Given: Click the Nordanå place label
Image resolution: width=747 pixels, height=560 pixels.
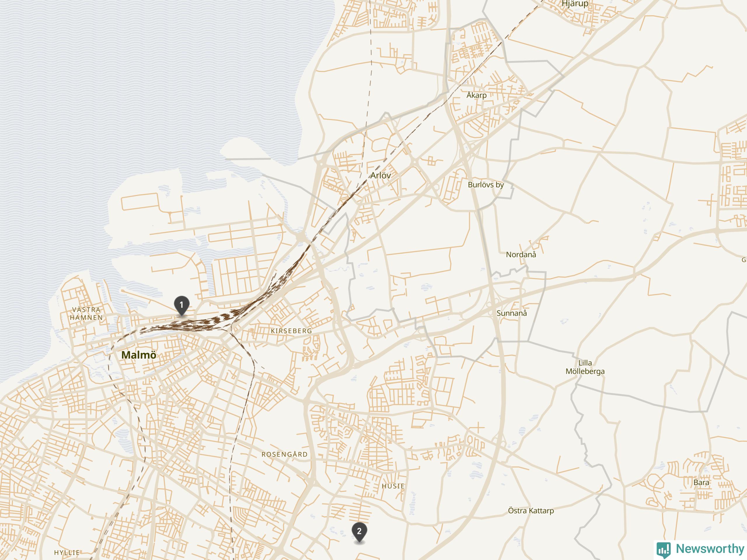Looking at the screenshot, I should (521, 255).
